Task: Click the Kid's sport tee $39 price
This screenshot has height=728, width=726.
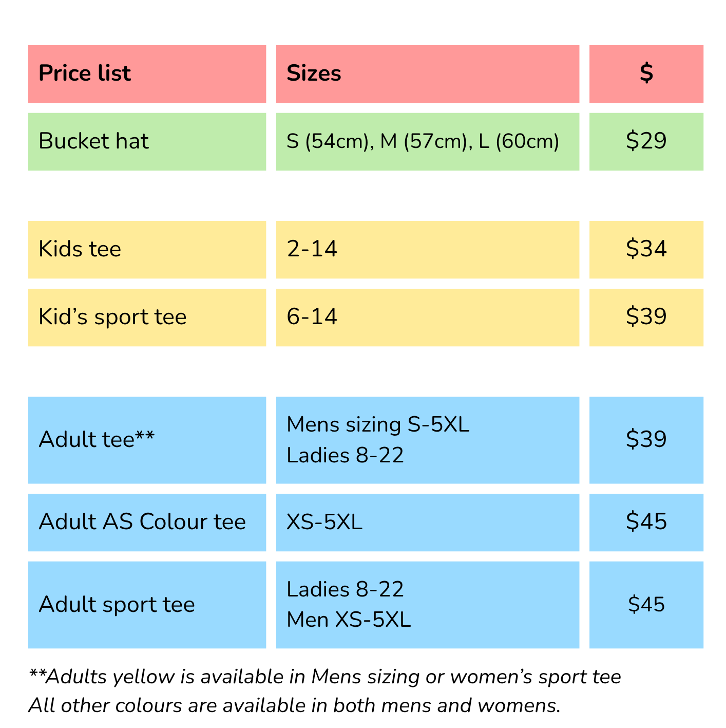Action: point(646,317)
